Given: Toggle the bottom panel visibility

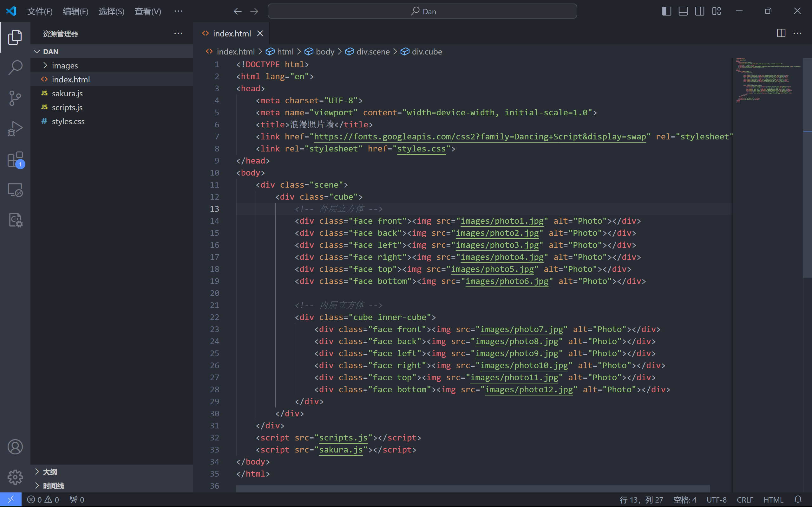Looking at the screenshot, I should (683, 11).
